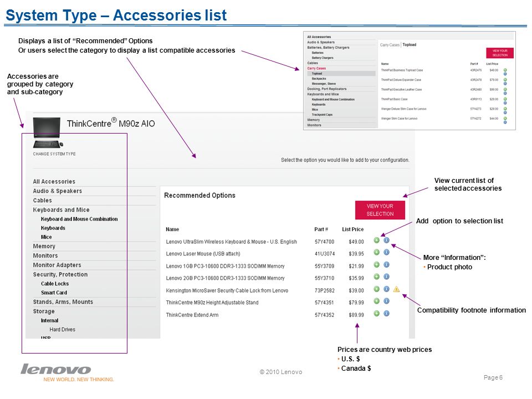The height and width of the screenshot is (399, 532).
Task: Select Stands, Arms, Mounts category
Action: (63, 302)
